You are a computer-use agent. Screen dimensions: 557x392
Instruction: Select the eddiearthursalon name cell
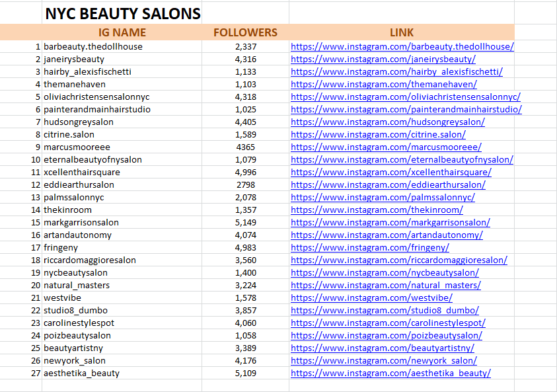[x=122, y=185]
